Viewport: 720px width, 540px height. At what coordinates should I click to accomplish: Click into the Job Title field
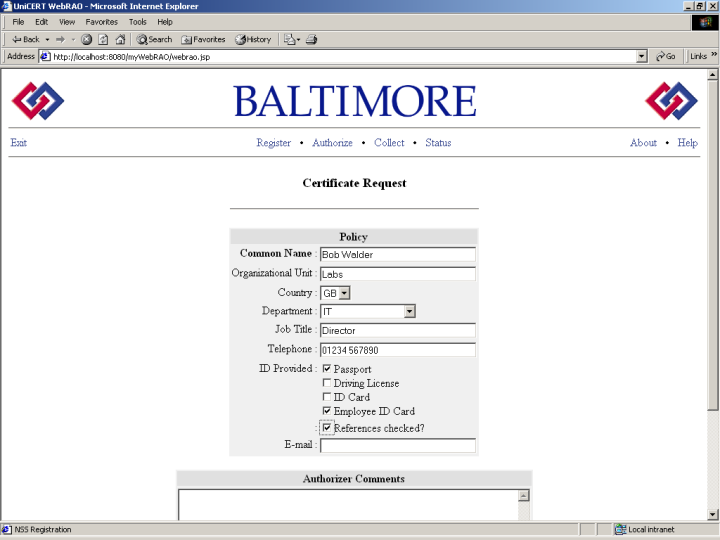pyautogui.click(x=398, y=330)
